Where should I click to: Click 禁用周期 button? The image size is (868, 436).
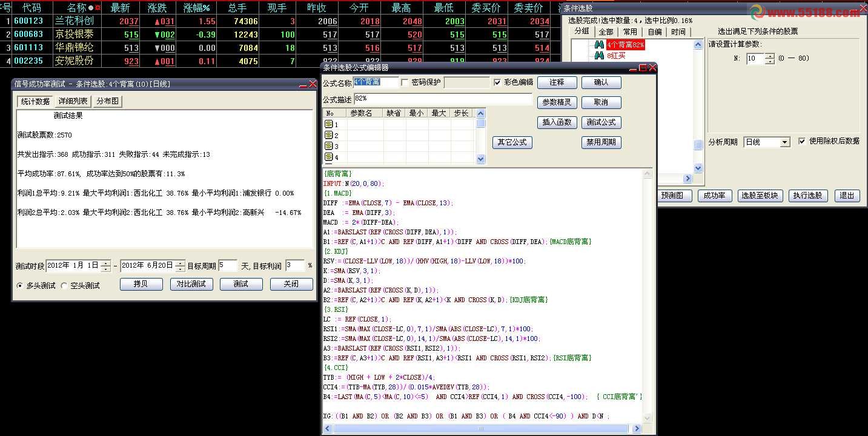pyautogui.click(x=601, y=142)
